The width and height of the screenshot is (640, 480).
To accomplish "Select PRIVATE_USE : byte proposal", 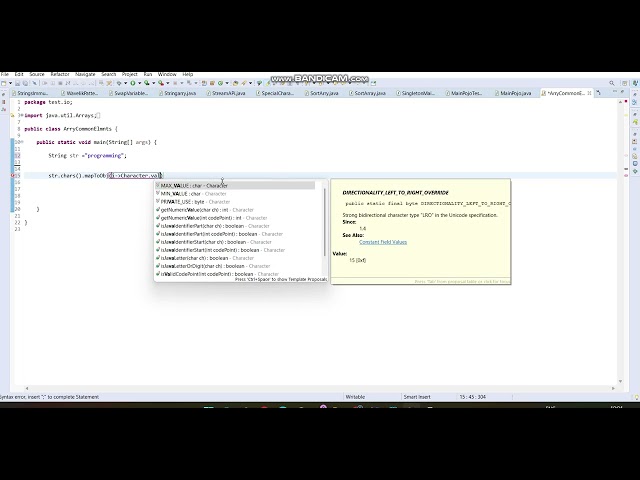I will click(235, 202).
